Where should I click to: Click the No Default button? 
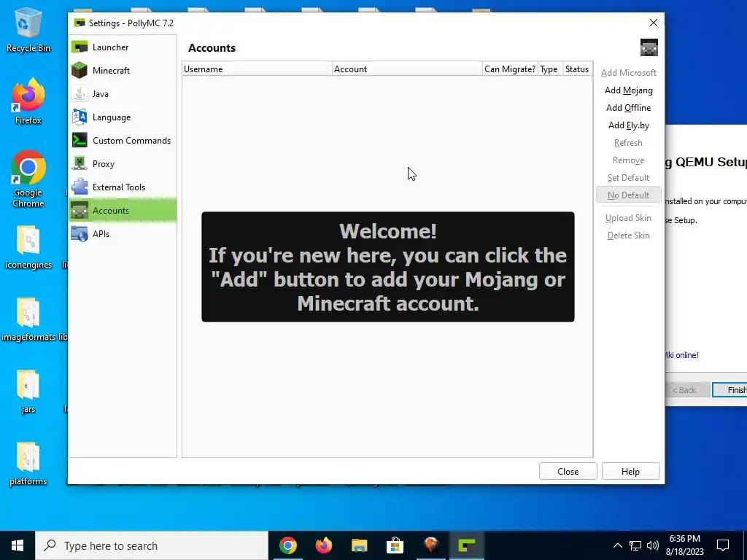pyautogui.click(x=628, y=195)
